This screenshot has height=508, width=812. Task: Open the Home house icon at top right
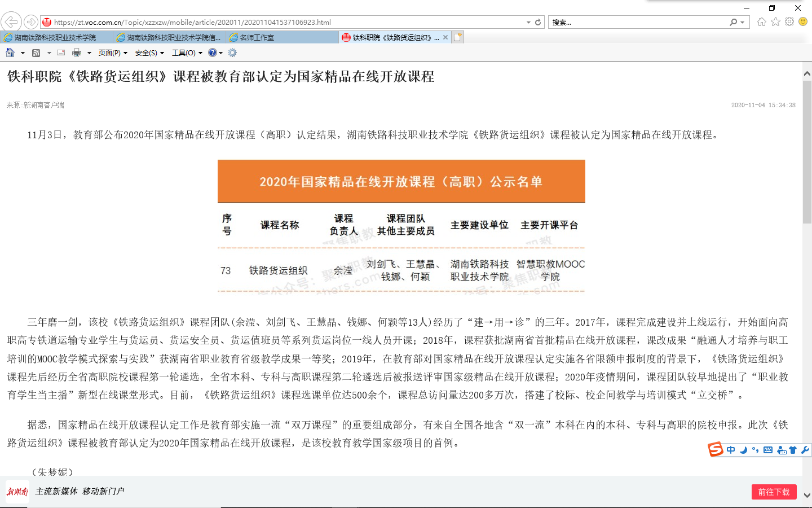point(762,22)
